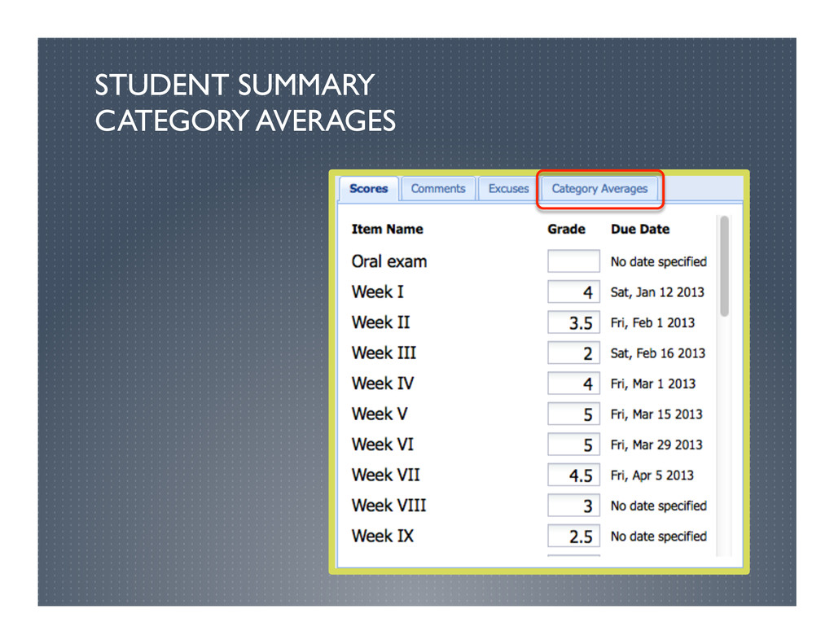
Task: Select the Week IX item name
Action: point(383,536)
